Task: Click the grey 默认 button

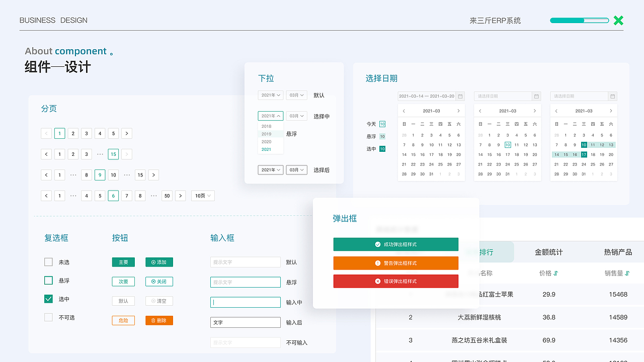Action: pyautogui.click(x=123, y=301)
